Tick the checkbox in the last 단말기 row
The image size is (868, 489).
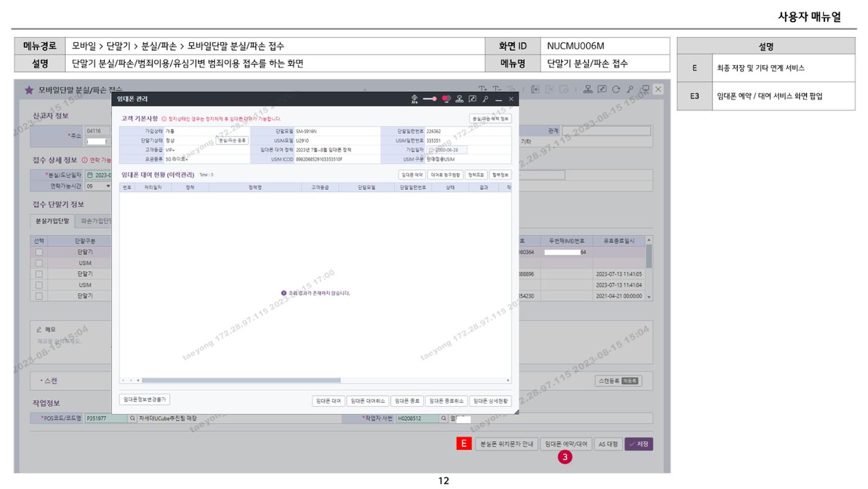[39, 295]
